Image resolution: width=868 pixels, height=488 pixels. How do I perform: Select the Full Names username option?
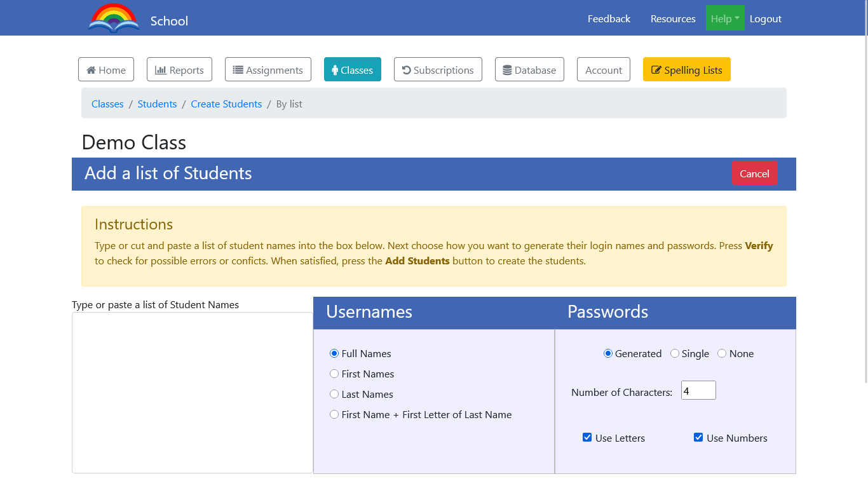334,353
